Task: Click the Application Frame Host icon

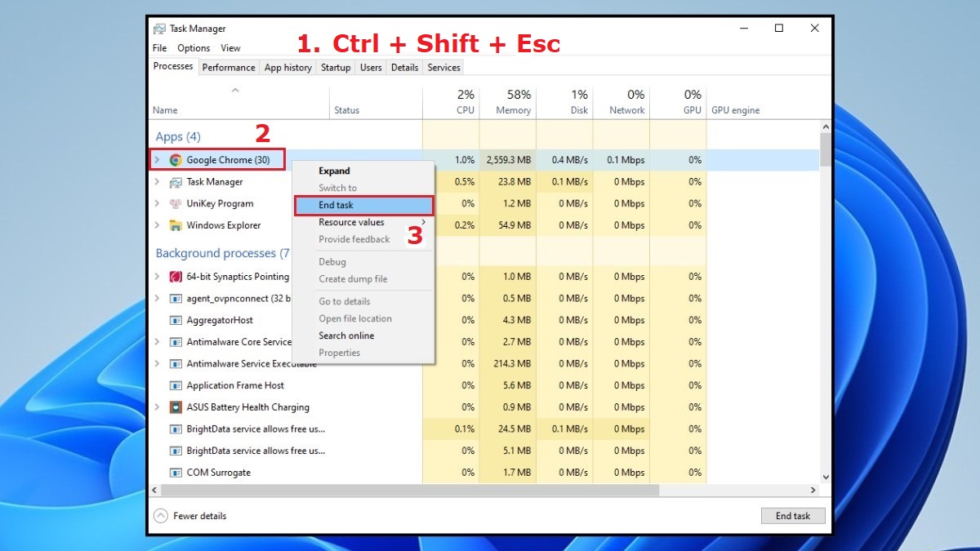Action: (176, 385)
